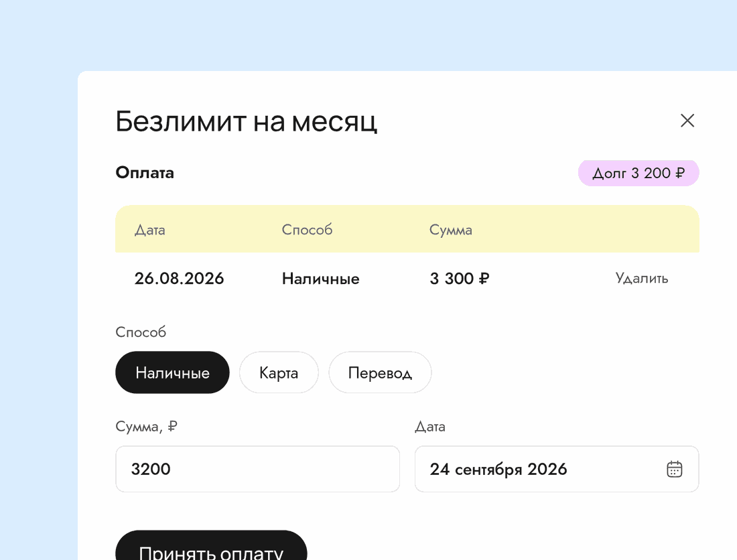Click the Дата label above date field
The image size is (737, 560).
pyautogui.click(x=430, y=427)
